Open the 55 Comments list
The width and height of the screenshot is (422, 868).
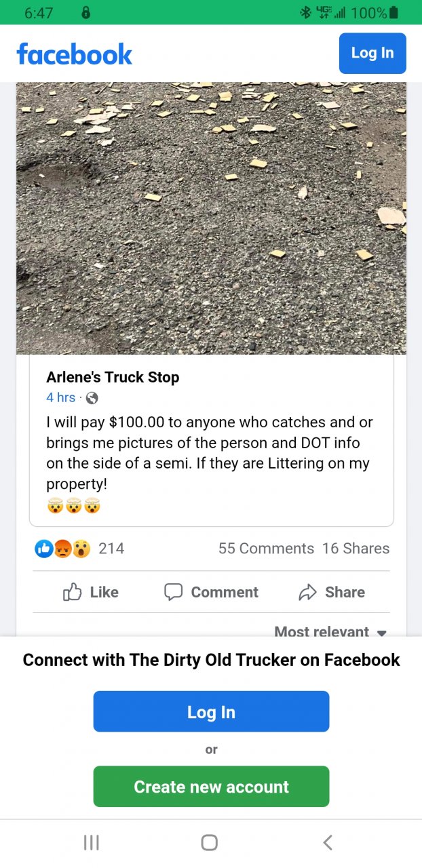point(266,549)
